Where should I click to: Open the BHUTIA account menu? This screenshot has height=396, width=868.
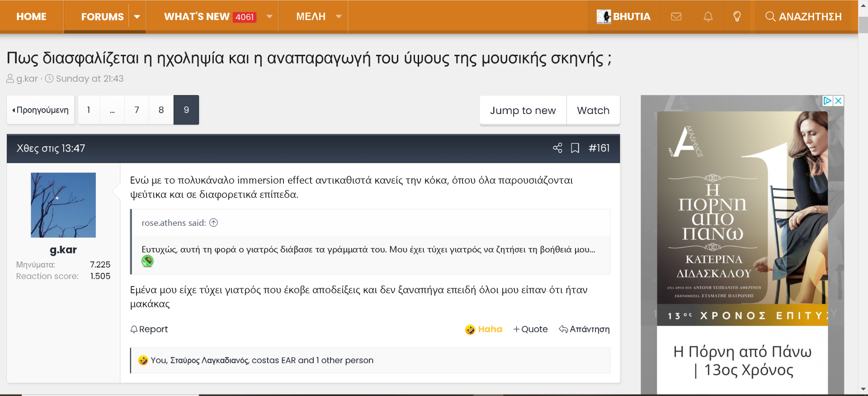623,17
